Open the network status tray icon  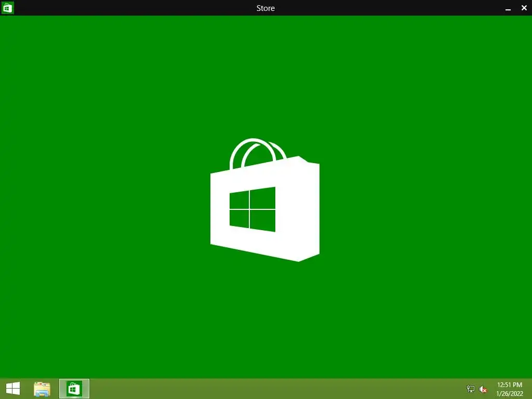[471, 389]
